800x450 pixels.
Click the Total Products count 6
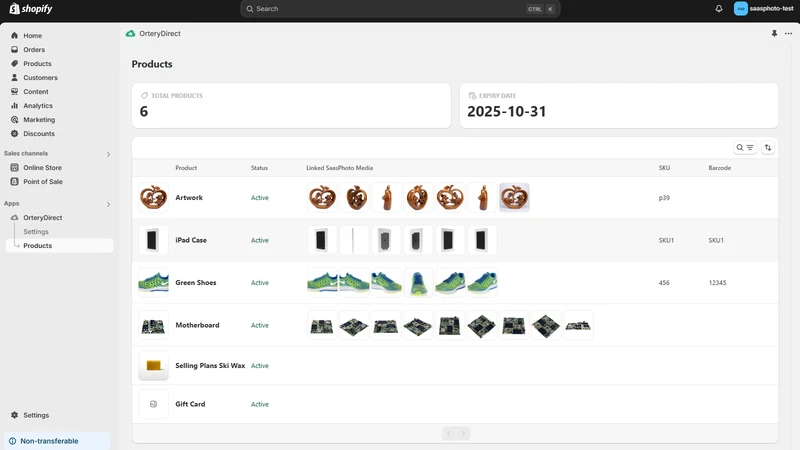[x=144, y=111]
